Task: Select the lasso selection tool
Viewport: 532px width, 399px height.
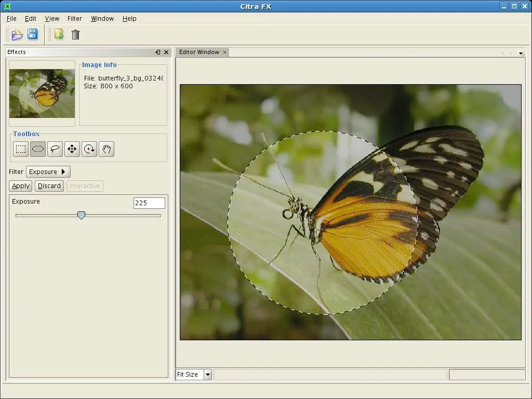Action: (x=55, y=149)
